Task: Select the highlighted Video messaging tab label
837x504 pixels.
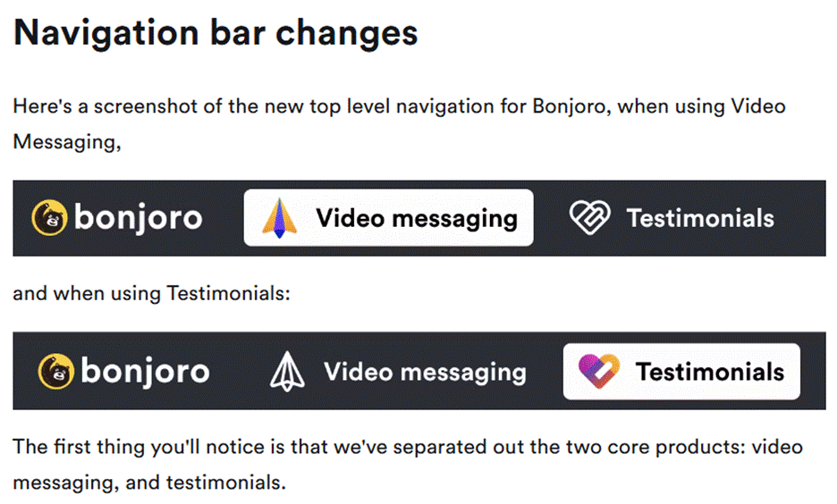Action: (417, 218)
